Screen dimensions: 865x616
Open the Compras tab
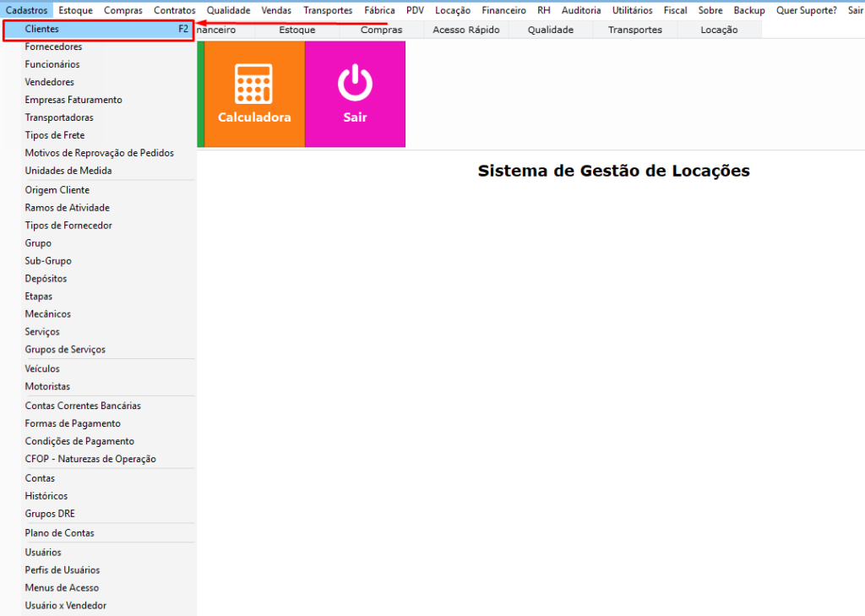(381, 30)
